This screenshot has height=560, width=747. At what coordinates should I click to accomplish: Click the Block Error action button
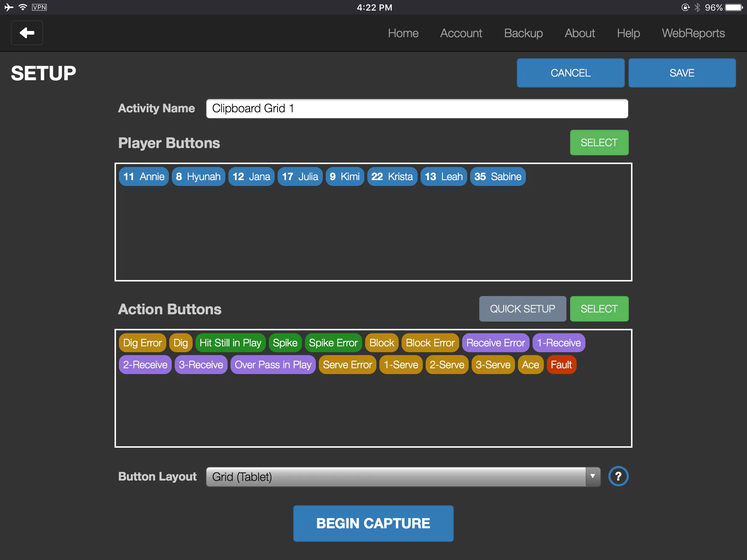[x=430, y=342]
